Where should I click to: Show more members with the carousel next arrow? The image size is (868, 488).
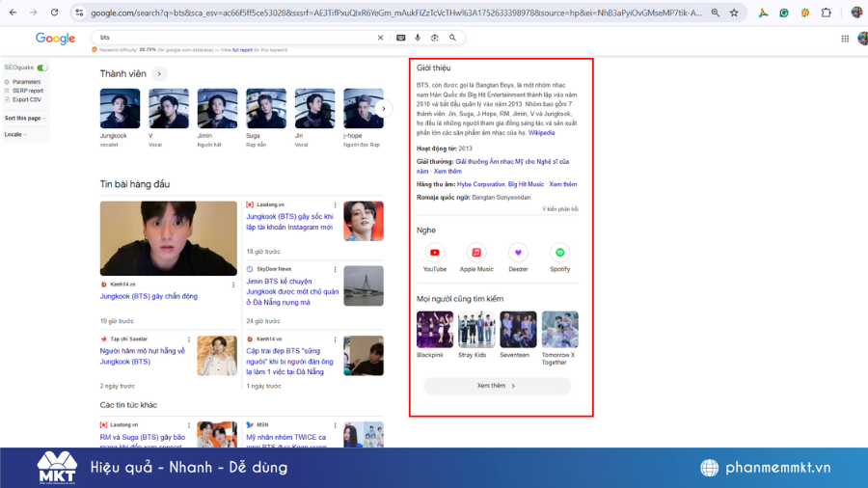tap(383, 108)
